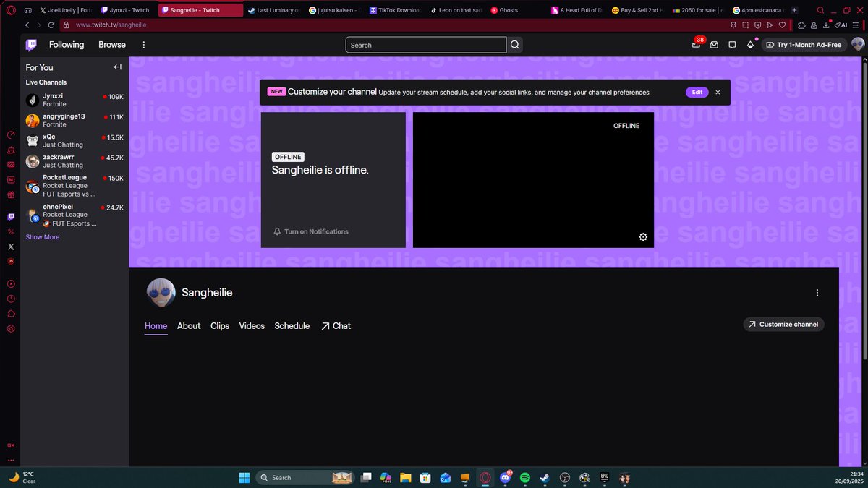Switch to the Videos tab
Image resolution: width=868 pixels, height=488 pixels.
[252, 326]
